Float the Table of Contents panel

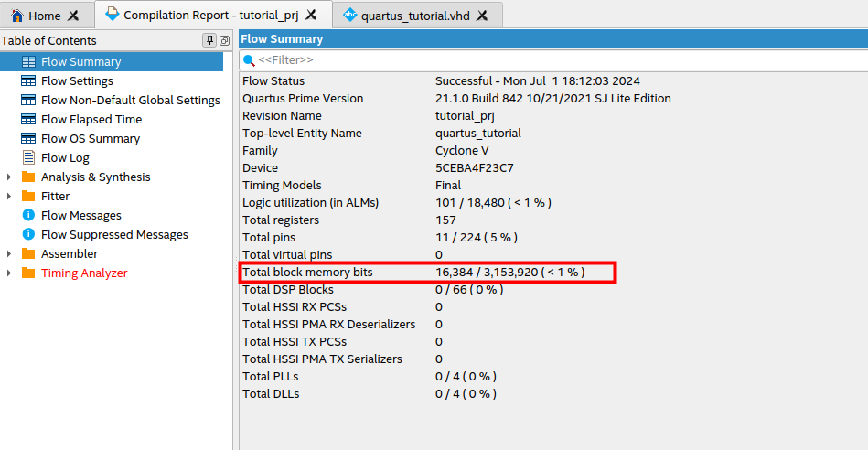click(224, 40)
